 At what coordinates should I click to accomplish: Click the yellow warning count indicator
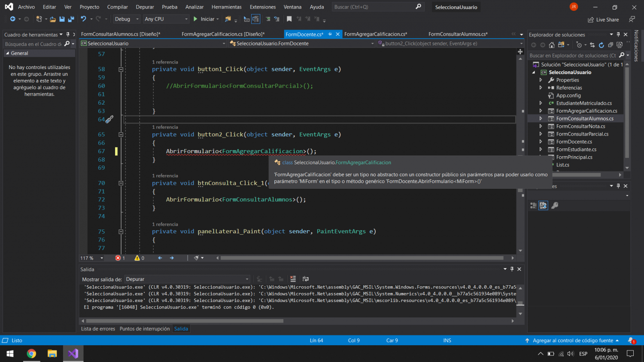coord(140,258)
